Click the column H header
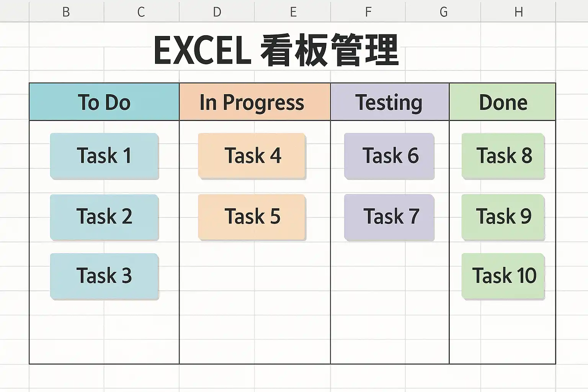This screenshot has height=392, width=588. (518, 11)
